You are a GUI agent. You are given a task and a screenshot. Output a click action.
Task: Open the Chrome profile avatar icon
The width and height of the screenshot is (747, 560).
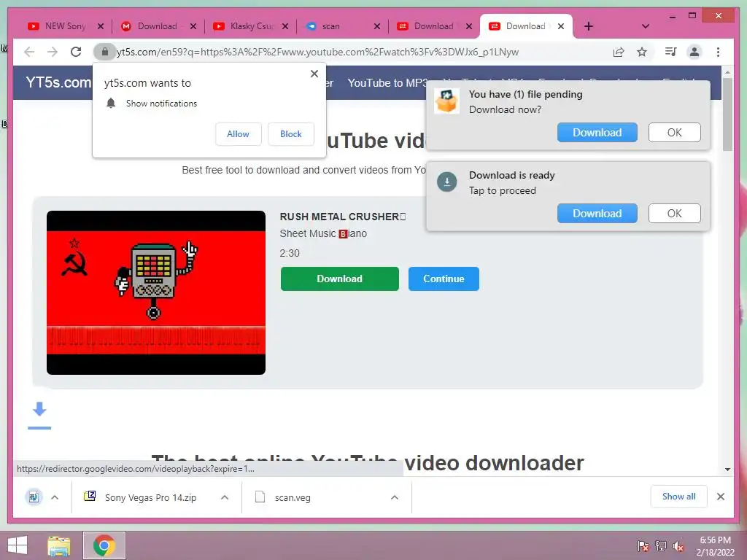click(694, 52)
